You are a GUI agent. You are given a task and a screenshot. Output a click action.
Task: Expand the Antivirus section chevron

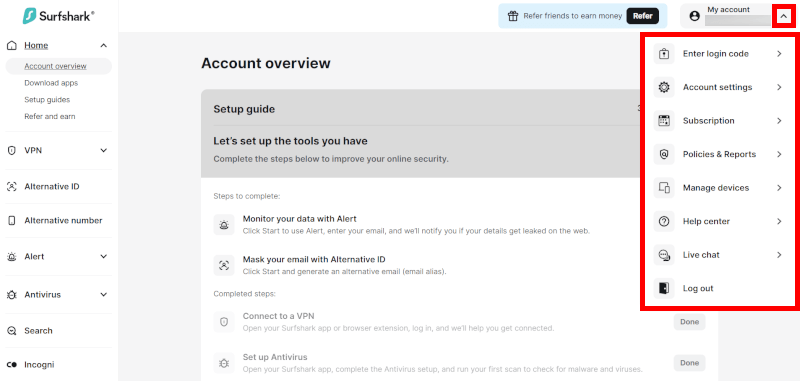[104, 295]
